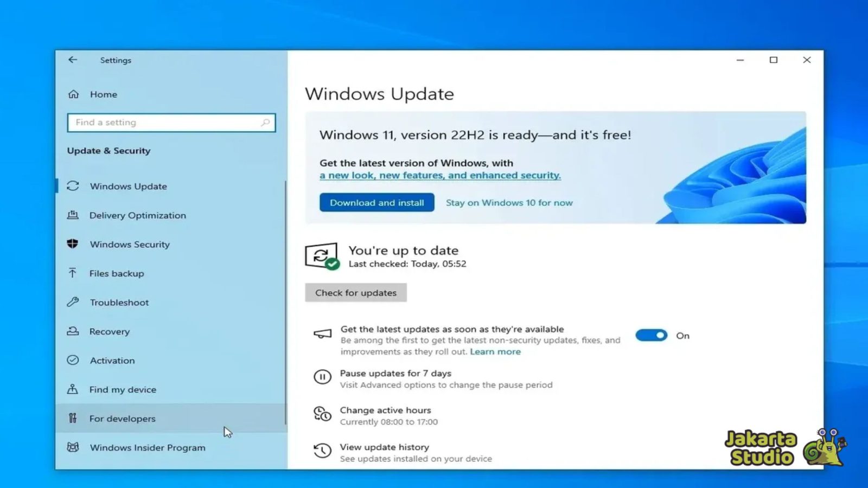Open Windows Security via its shield icon
Viewport: 868px width, 488px height.
[x=73, y=244]
